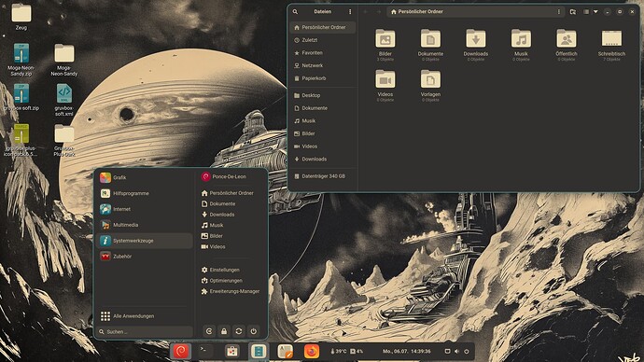
Task: Open the Zubehör category in app menu
Action: click(x=145, y=257)
